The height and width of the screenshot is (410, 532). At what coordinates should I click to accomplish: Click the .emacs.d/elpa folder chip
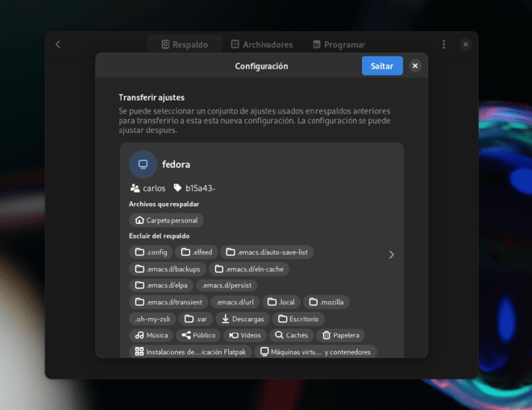(x=161, y=285)
